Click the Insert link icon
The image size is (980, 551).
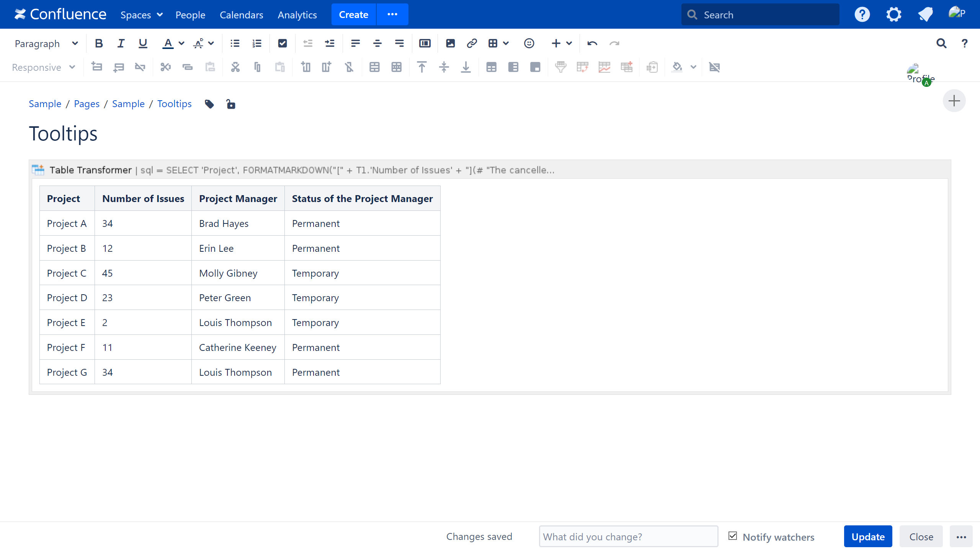coord(472,44)
